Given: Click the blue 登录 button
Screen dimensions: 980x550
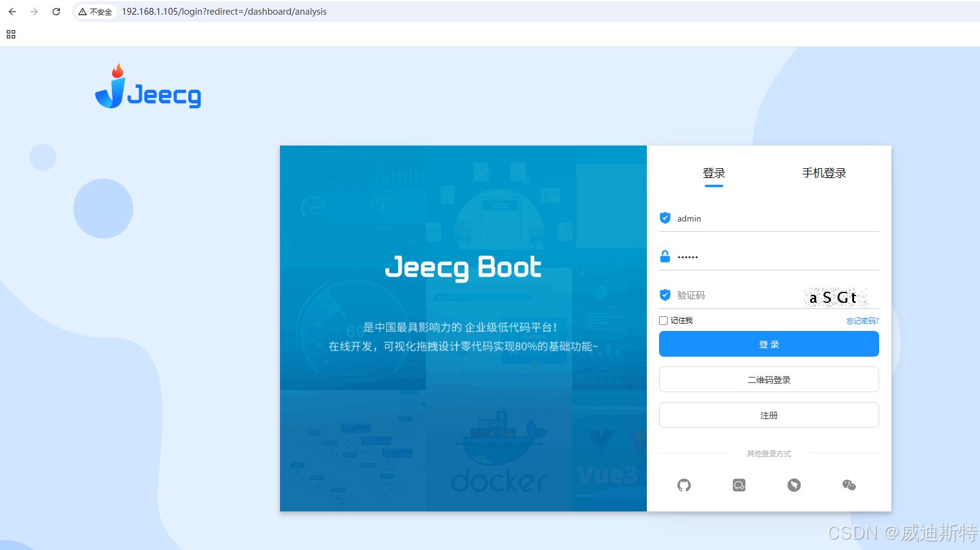Looking at the screenshot, I should (x=769, y=344).
